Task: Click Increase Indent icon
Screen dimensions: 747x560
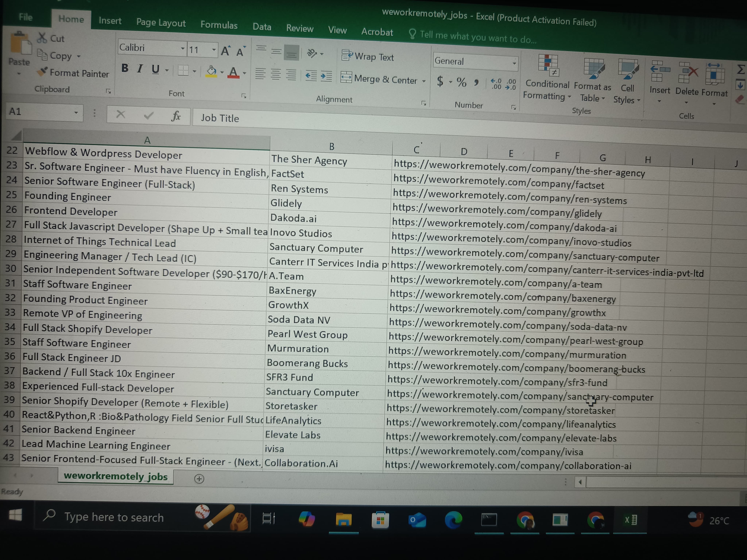Action: pyautogui.click(x=326, y=76)
